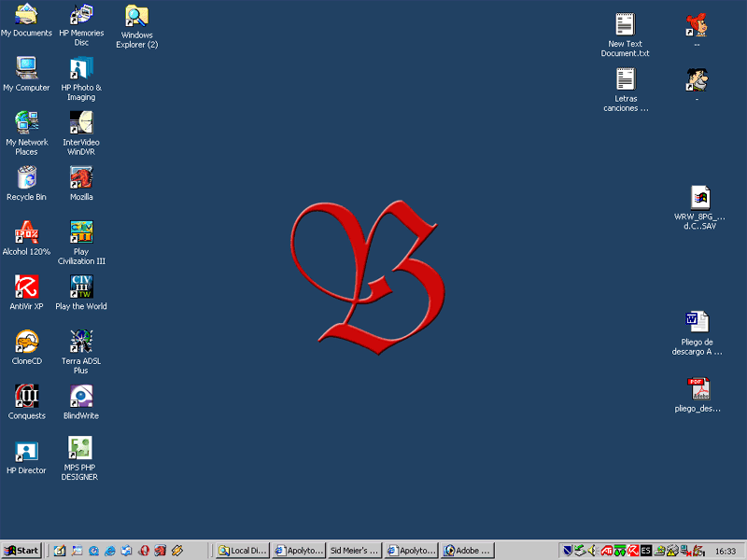Open the Pliego de descargo Word document
747x560 pixels.
click(x=698, y=323)
